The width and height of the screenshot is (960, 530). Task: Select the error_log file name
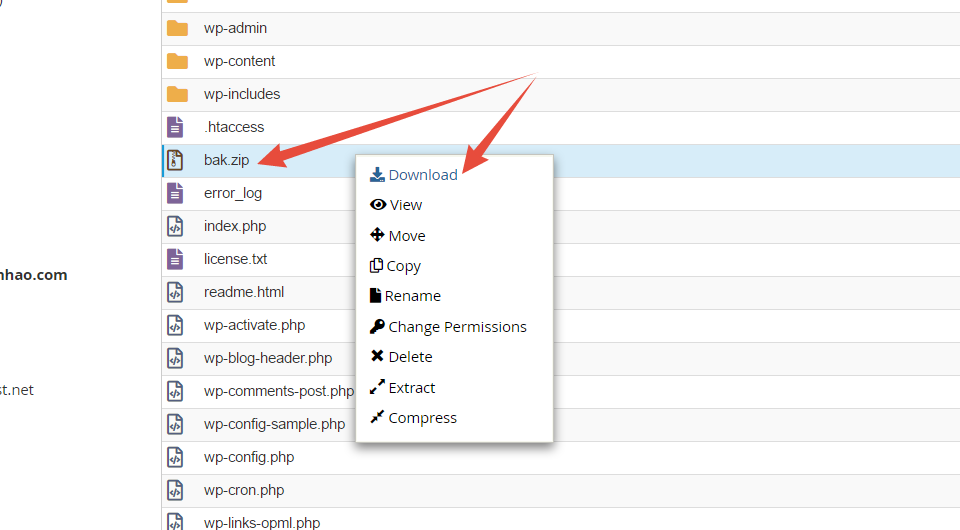click(233, 193)
